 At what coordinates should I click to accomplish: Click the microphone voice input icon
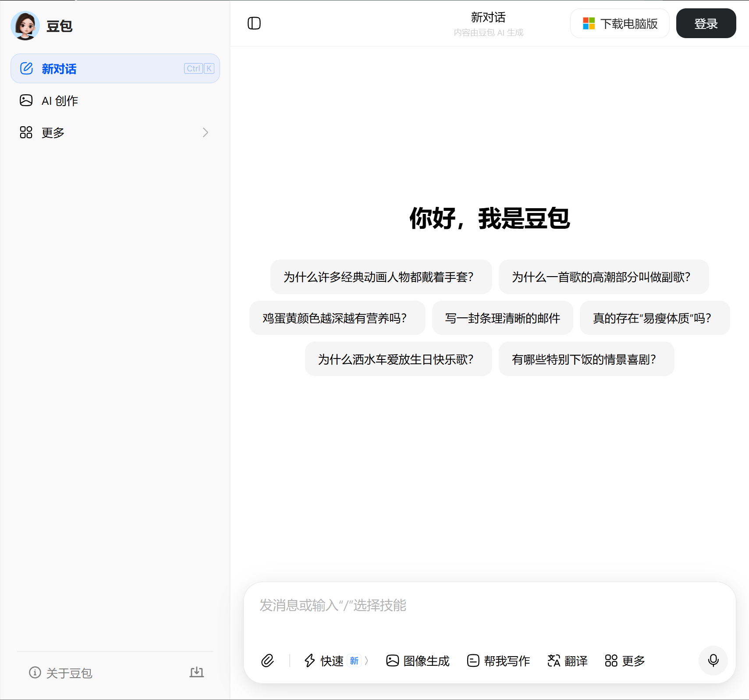pos(713,660)
